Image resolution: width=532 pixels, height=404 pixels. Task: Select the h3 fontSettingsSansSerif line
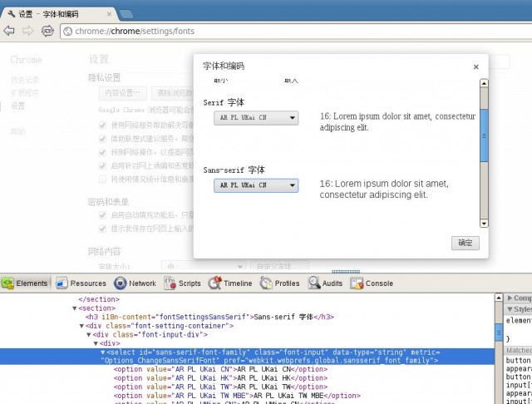[x=209, y=318]
